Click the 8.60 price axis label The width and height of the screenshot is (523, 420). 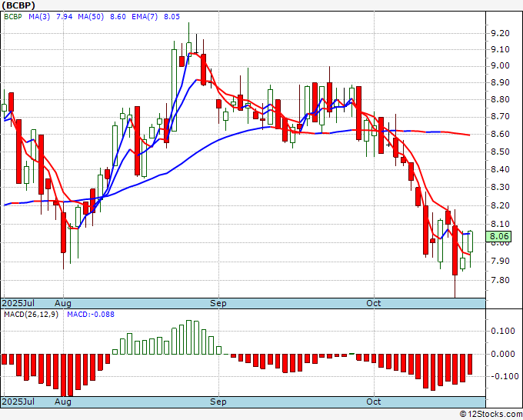tap(500, 134)
